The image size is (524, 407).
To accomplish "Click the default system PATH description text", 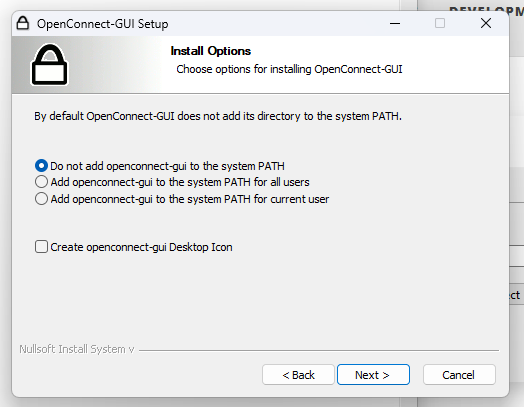I will click(218, 116).
